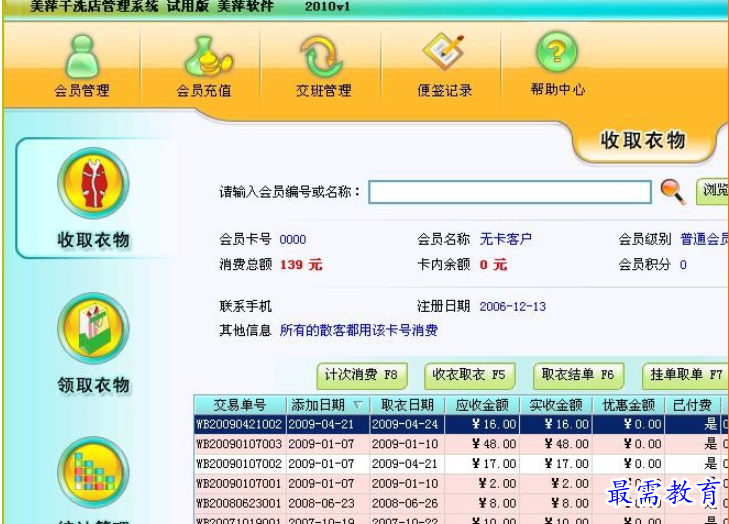Click the 计次消费 F8 button
729x524 pixels.
pos(362,376)
